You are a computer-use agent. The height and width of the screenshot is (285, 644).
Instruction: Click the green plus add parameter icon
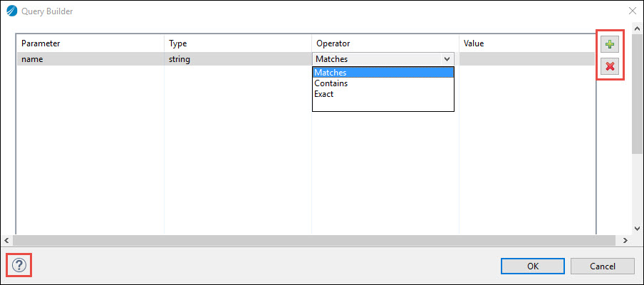(610, 45)
